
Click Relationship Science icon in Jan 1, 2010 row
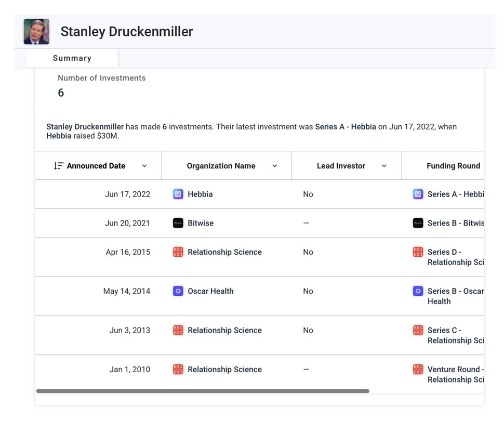[178, 370]
